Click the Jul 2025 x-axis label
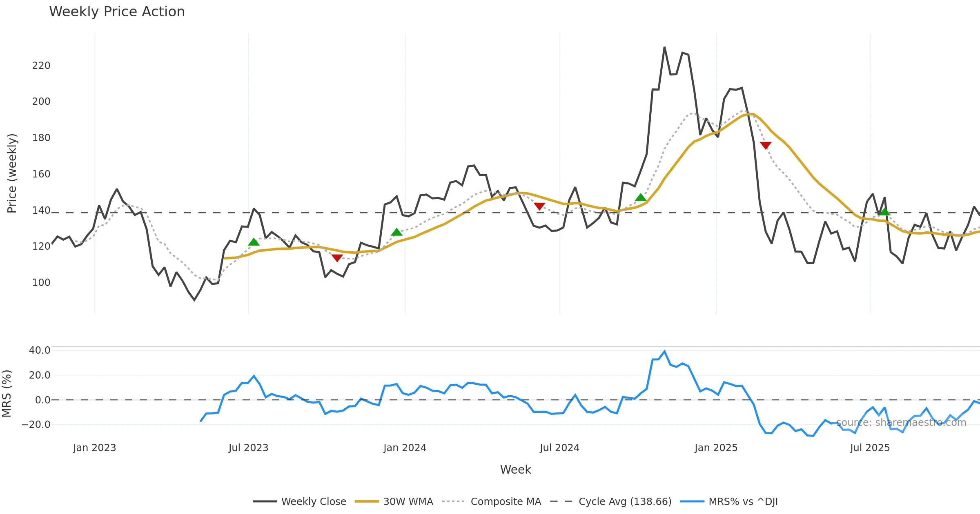 pyautogui.click(x=870, y=448)
